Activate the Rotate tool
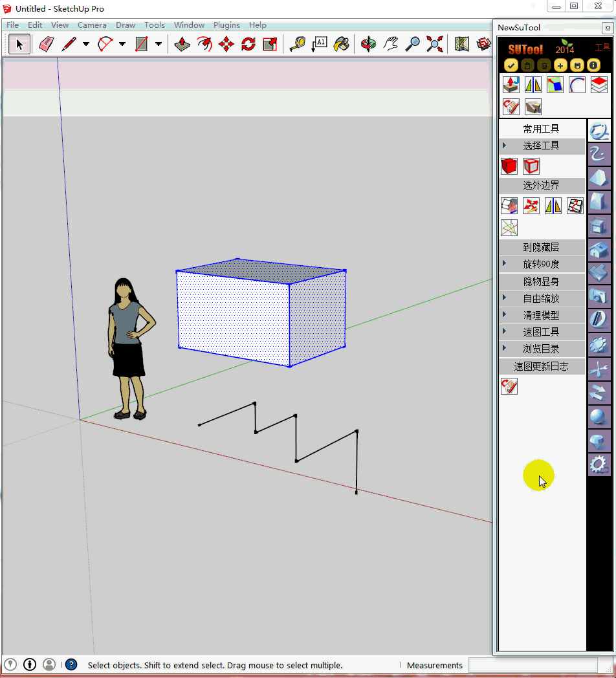The image size is (616, 678). tap(248, 44)
